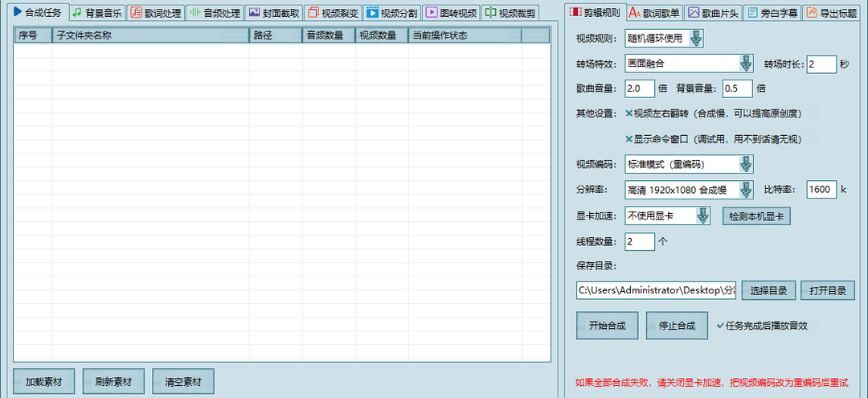Click the 子文件夹名称 column header

tap(149, 36)
